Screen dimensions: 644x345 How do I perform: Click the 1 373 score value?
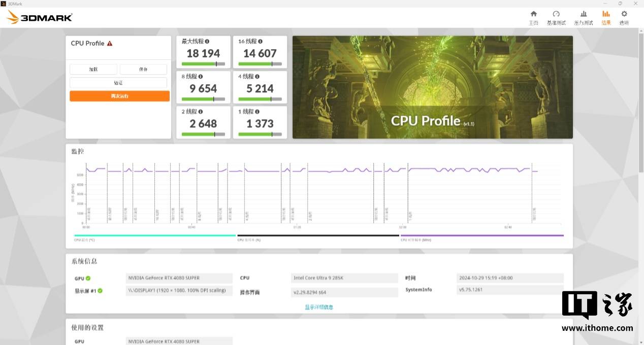260,123
